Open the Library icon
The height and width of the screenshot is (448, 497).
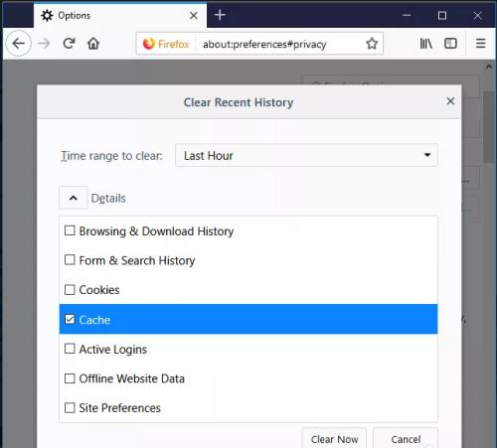pyautogui.click(x=425, y=44)
